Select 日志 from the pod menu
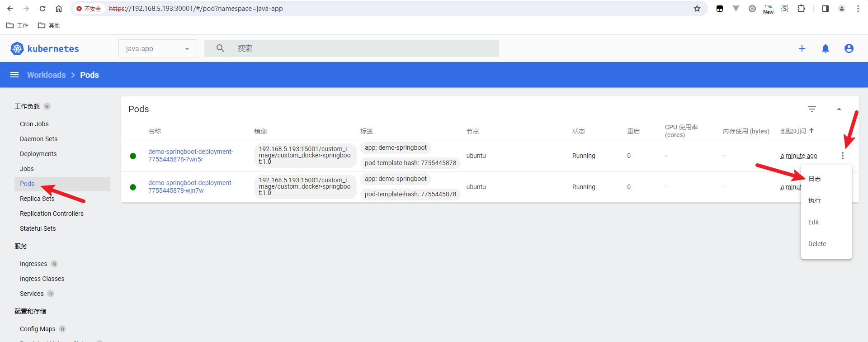This screenshot has width=868, height=342. [x=815, y=179]
